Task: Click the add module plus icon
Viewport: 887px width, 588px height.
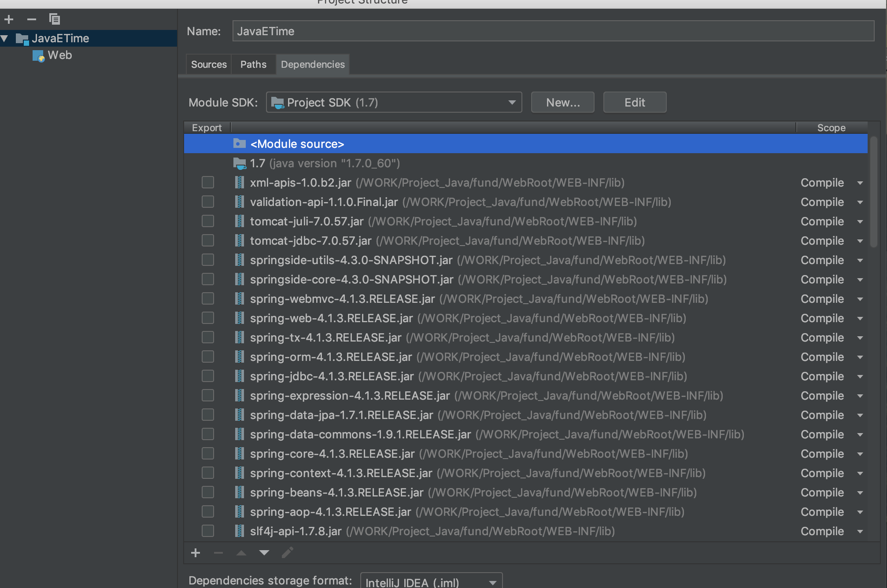Action: [x=9, y=19]
